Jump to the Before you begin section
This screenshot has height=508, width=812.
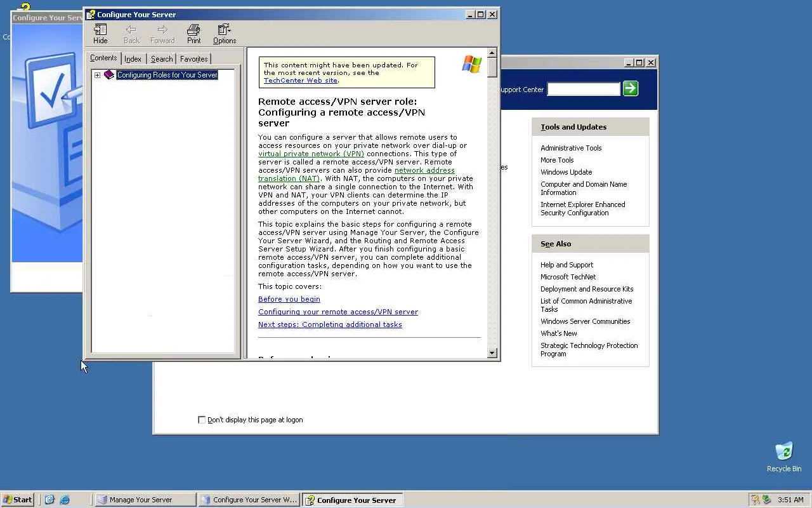(289, 299)
